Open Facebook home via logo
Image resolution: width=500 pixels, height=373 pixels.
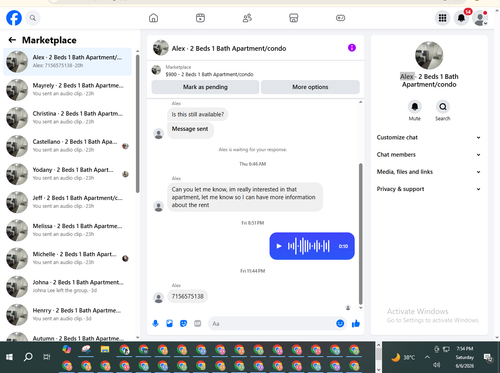[14, 18]
